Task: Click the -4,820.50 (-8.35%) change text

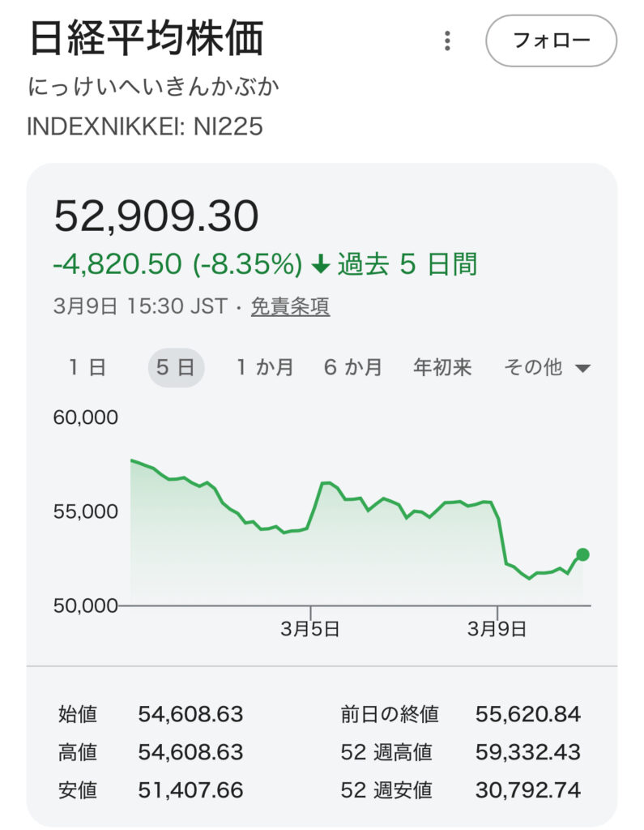Action: coord(177,264)
